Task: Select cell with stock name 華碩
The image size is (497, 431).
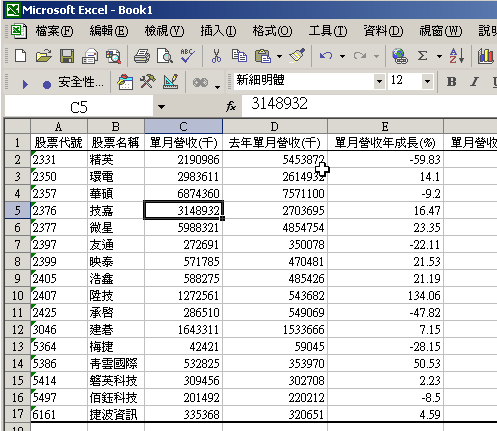Action: pos(116,193)
